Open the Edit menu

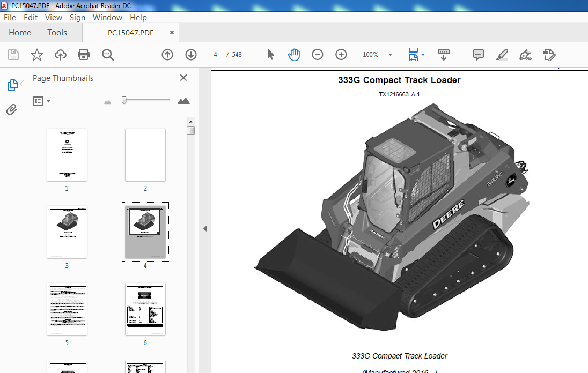point(31,18)
